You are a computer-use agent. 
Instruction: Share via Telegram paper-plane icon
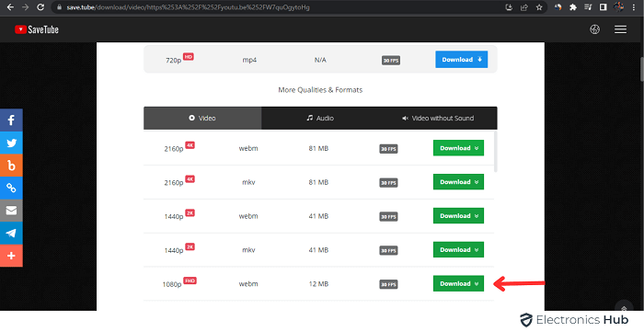[x=11, y=233]
